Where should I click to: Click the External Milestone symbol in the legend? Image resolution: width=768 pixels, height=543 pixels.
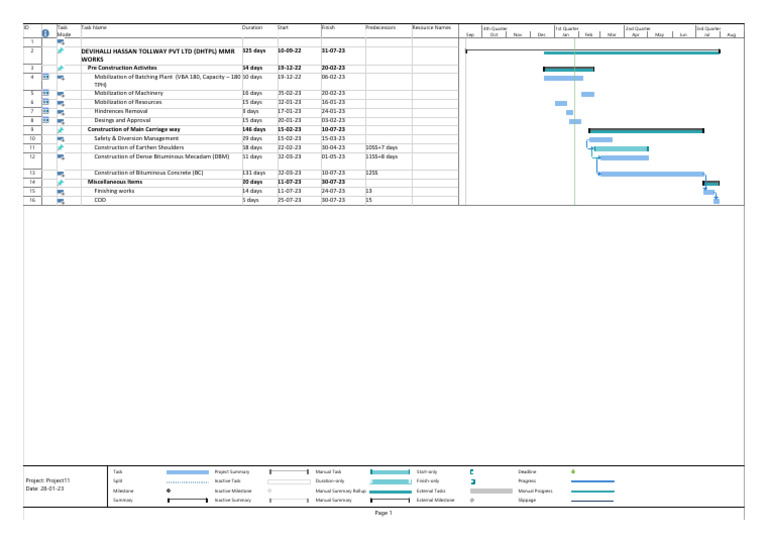click(472, 500)
